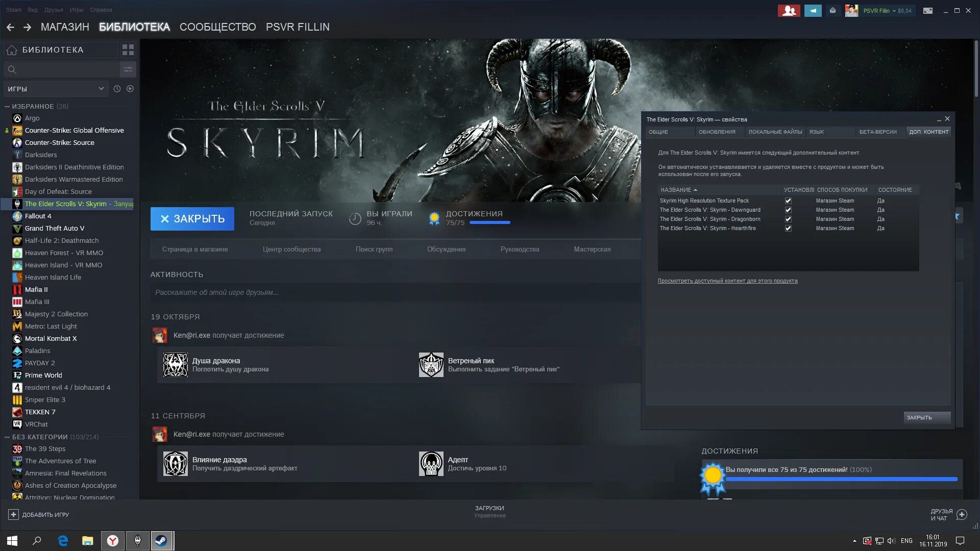Open link to view available product content
Image resolution: width=980 pixels, height=551 pixels.
[727, 281]
